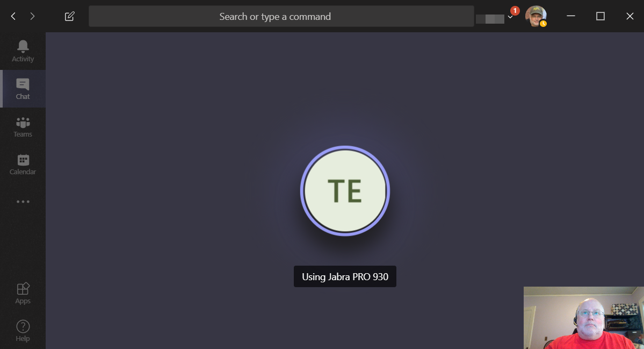Open more options via ellipsis in sidebar
The image size is (644, 349).
pyautogui.click(x=23, y=202)
